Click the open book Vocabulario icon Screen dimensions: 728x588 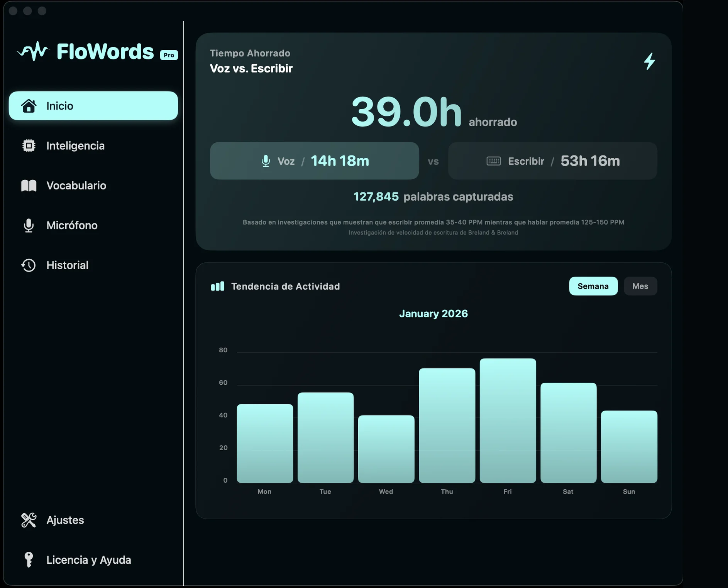(x=29, y=186)
